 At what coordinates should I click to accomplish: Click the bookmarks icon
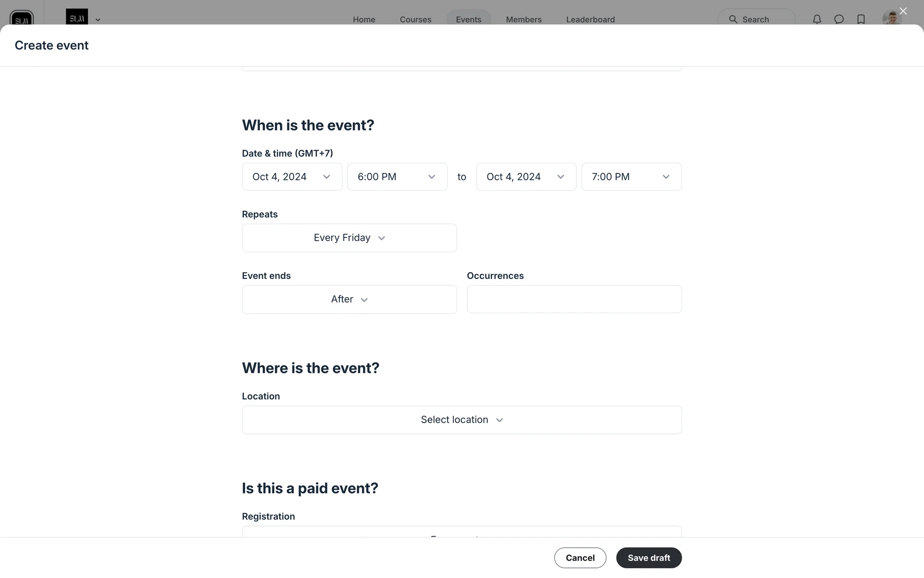pos(861,19)
